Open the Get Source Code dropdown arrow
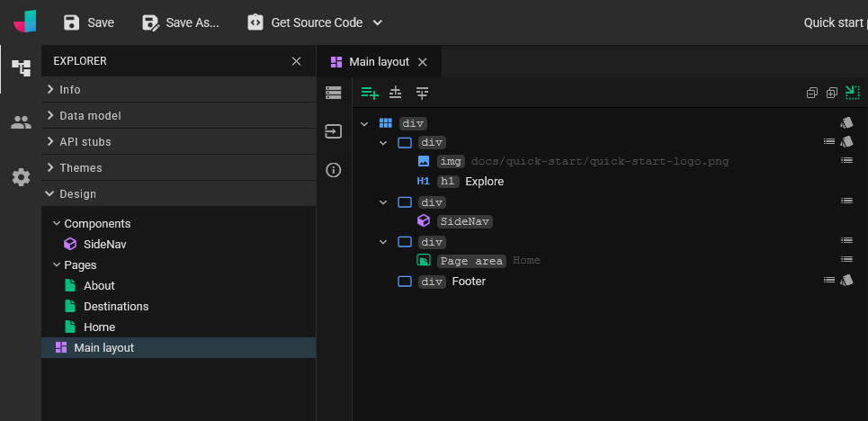This screenshot has width=868, height=421. tap(378, 22)
